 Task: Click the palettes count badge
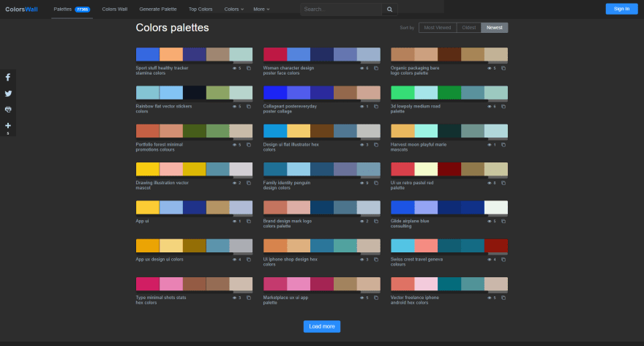click(82, 10)
